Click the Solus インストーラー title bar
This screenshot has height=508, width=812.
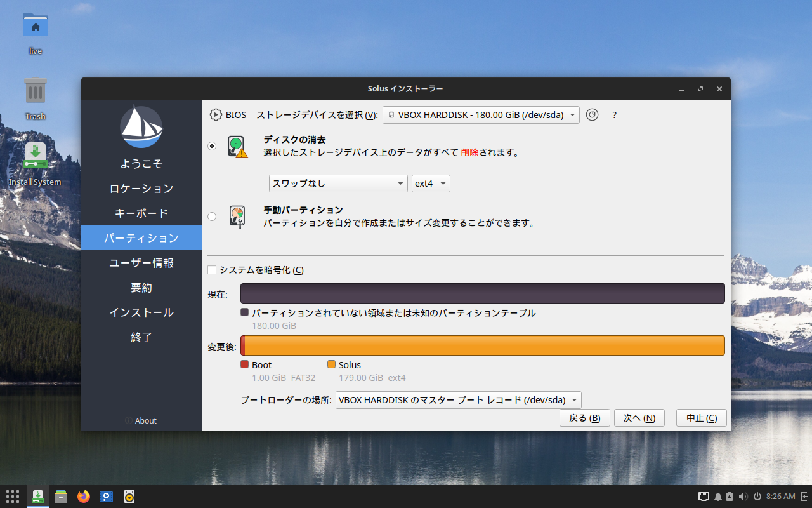point(406,89)
